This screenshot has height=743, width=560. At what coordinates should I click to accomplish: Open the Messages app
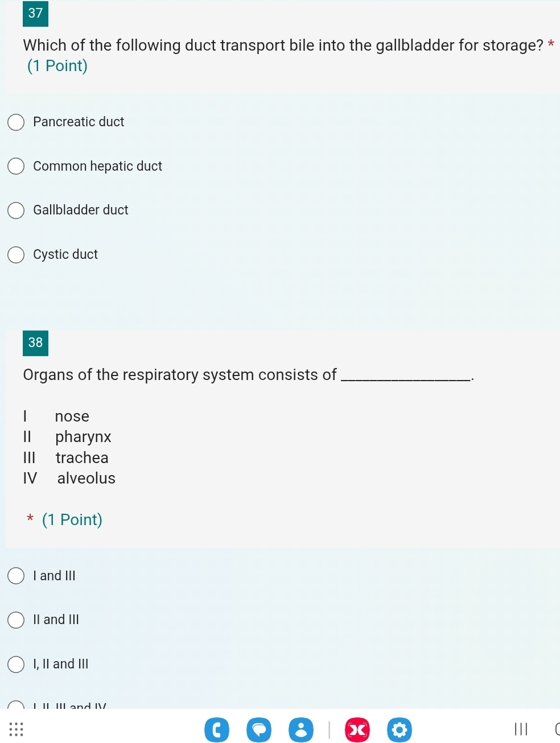tap(259, 730)
